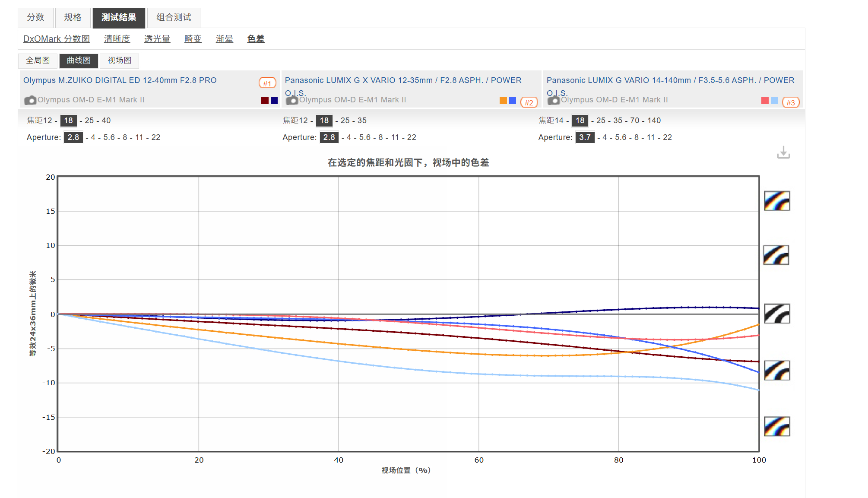
Task: Click the x-axis label 视场位置 (%)
Action: pyautogui.click(x=406, y=470)
